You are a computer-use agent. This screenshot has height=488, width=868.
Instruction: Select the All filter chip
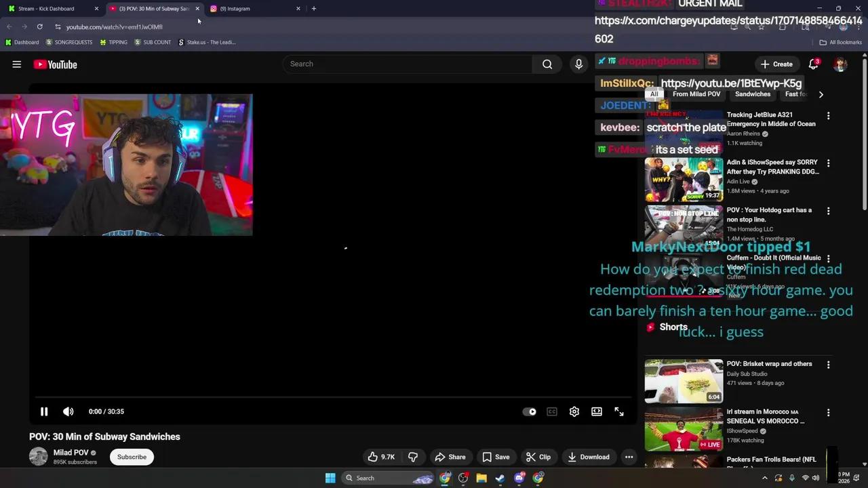coord(654,94)
